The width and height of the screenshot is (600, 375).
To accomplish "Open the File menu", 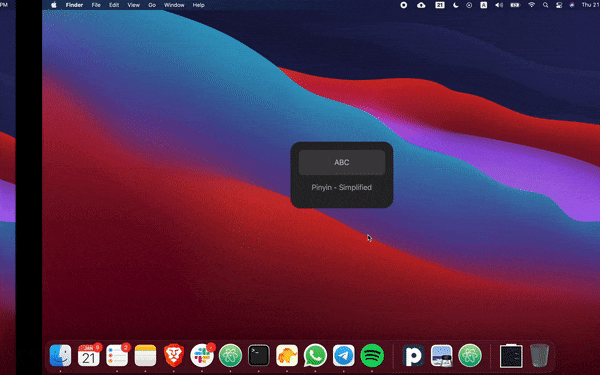I will pos(96,5).
